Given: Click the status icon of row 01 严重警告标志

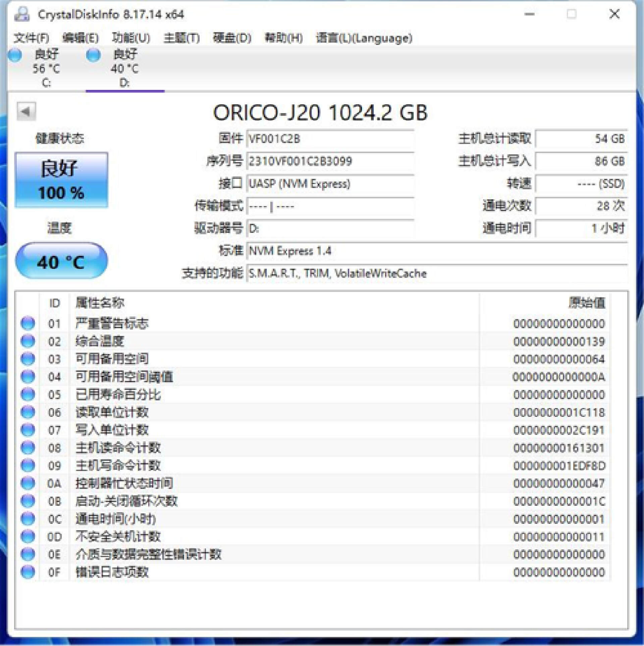Looking at the screenshot, I should point(28,323).
